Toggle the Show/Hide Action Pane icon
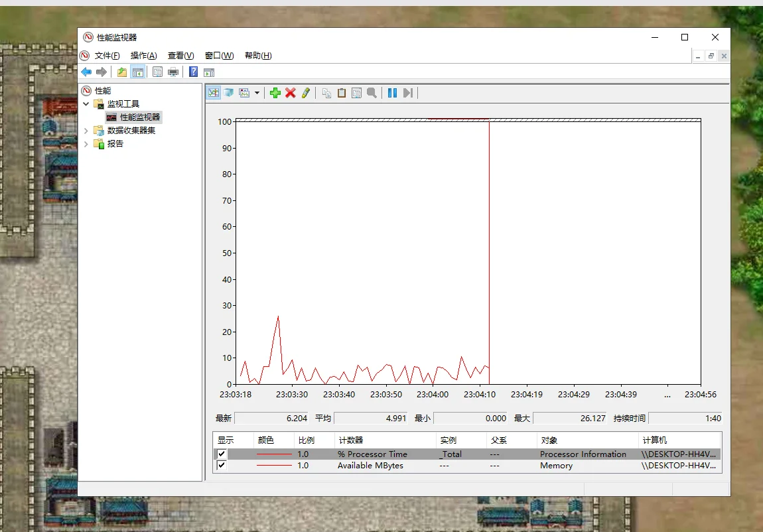763x532 pixels. click(x=209, y=72)
